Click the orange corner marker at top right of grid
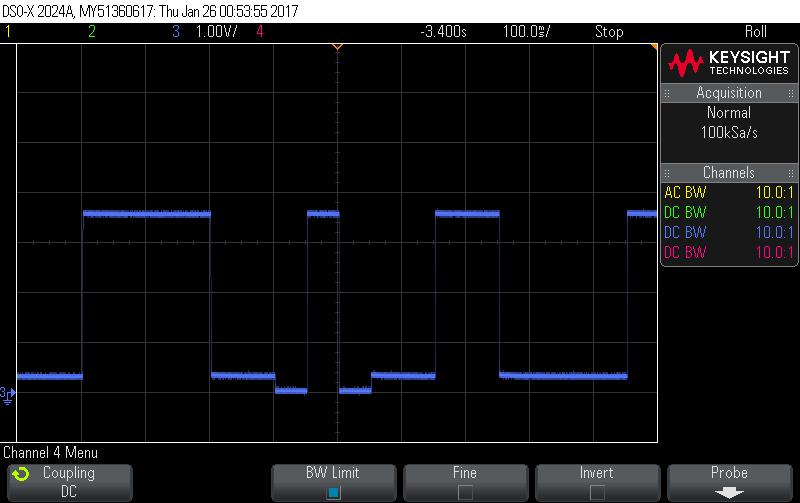The image size is (800, 503). pos(654,47)
